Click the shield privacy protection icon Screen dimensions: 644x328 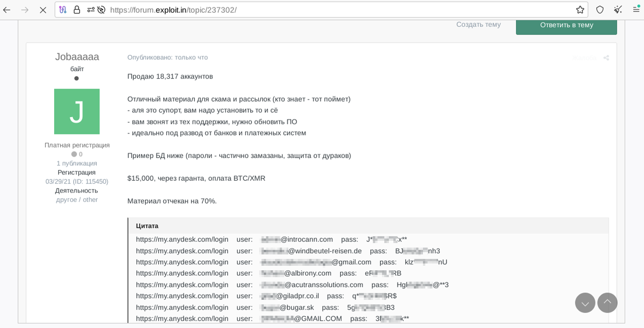click(x=599, y=9)
